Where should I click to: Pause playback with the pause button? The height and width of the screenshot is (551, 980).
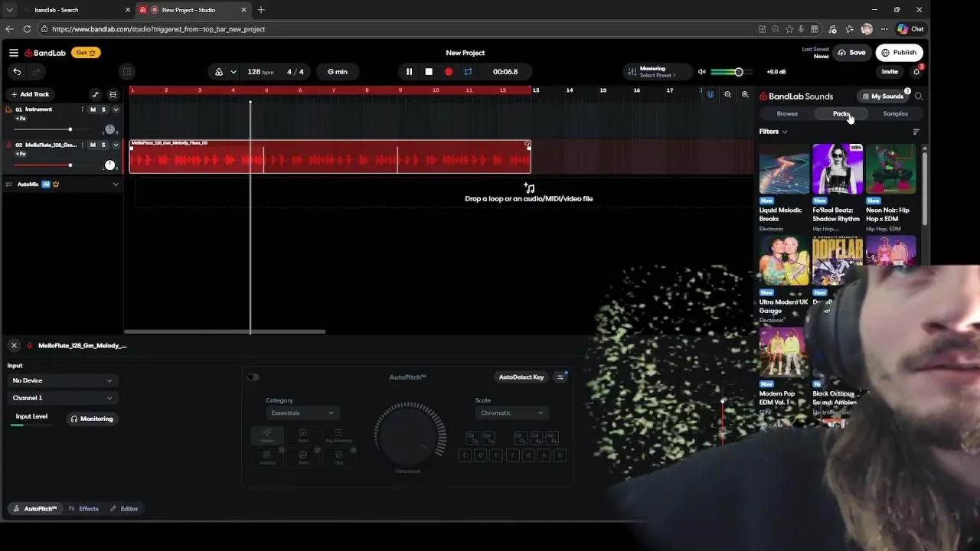tap(409, 72)
